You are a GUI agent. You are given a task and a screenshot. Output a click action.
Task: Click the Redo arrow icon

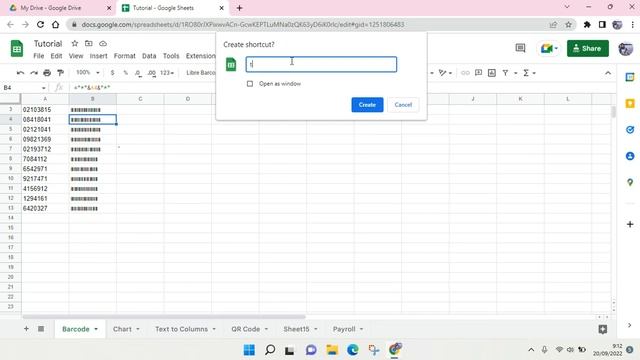point(34,73)
